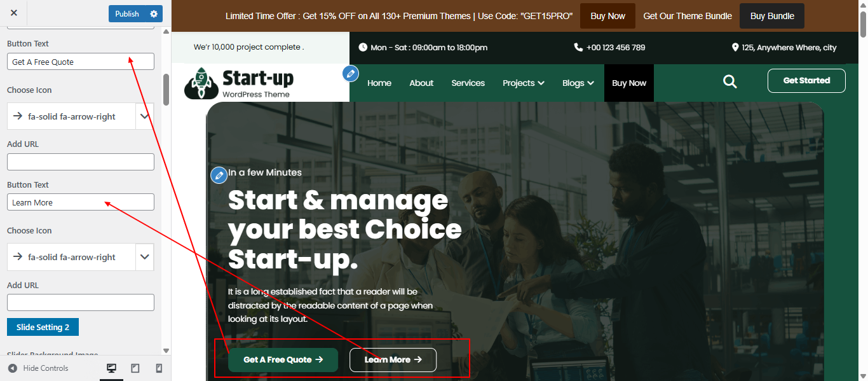Hide Controls collapse toggle

(38, 368)
